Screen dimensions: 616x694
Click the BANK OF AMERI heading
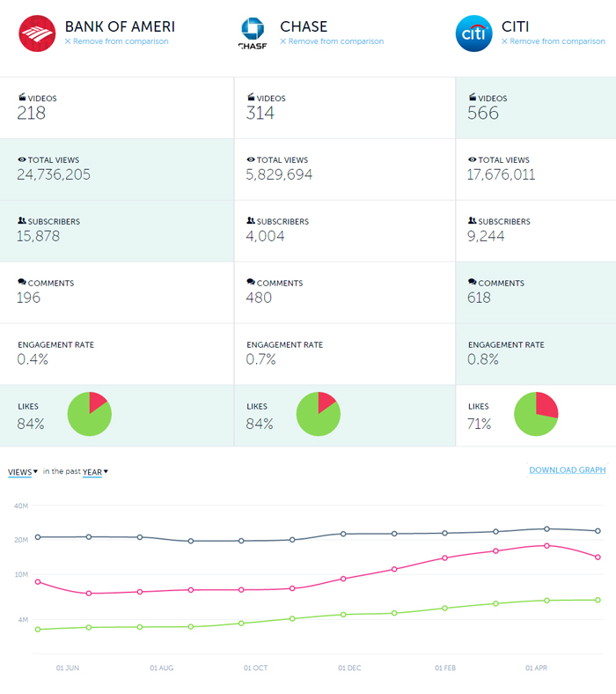pos(120,26)
